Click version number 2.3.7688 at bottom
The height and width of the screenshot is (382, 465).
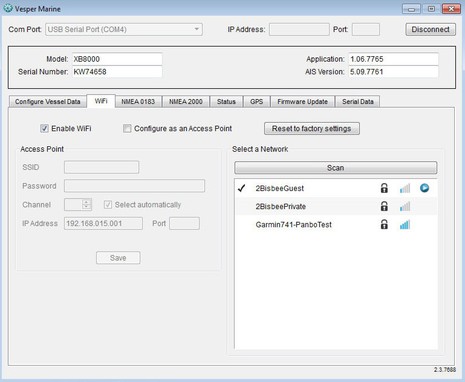(x=445, y=370)
